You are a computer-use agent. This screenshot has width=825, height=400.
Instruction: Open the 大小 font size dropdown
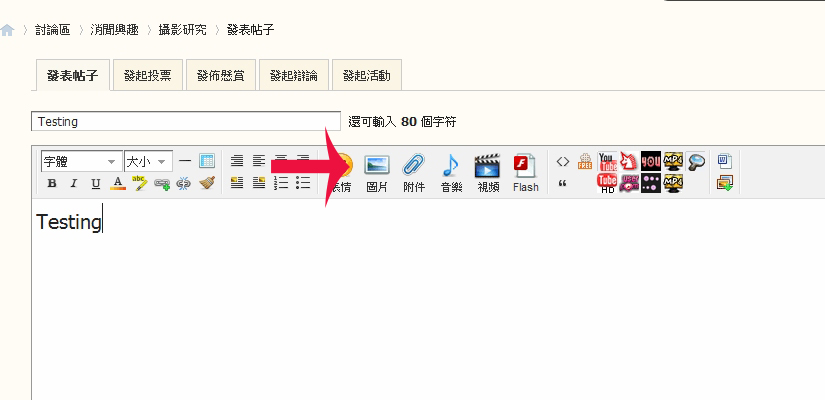(x=148, y=161)
